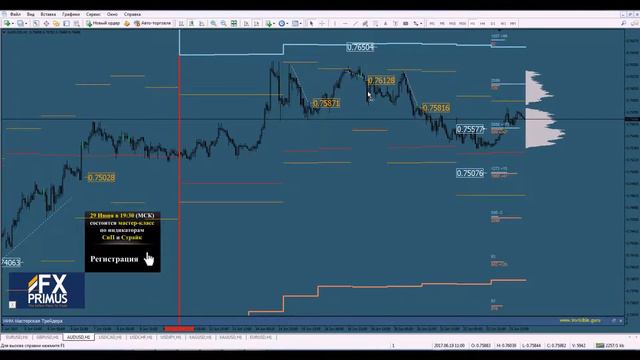Open the chart Templates icon

coord(295,24)
